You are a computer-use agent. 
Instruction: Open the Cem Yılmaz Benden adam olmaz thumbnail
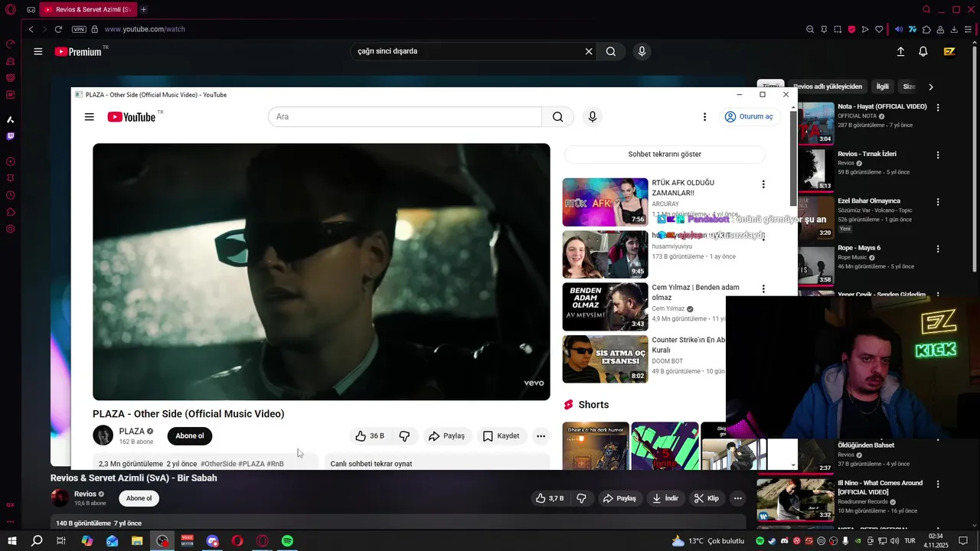(x=605, y=307)
